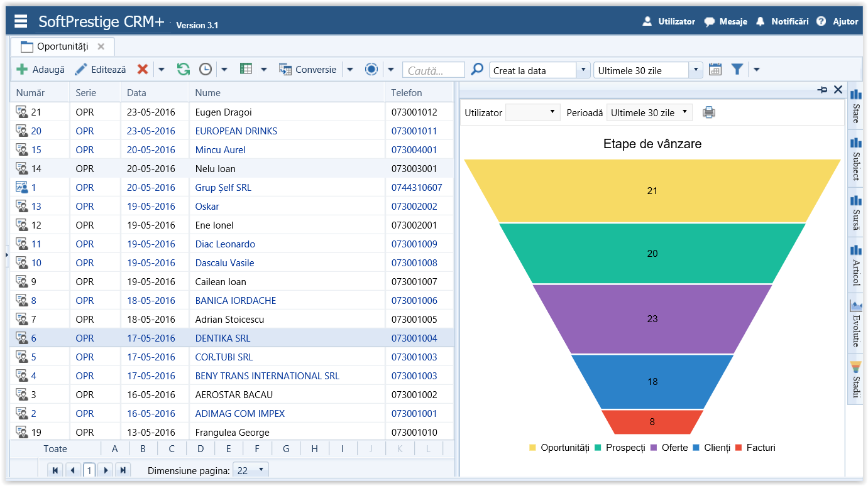
Task: Open the page size dropdown
Action: point(251,470)
